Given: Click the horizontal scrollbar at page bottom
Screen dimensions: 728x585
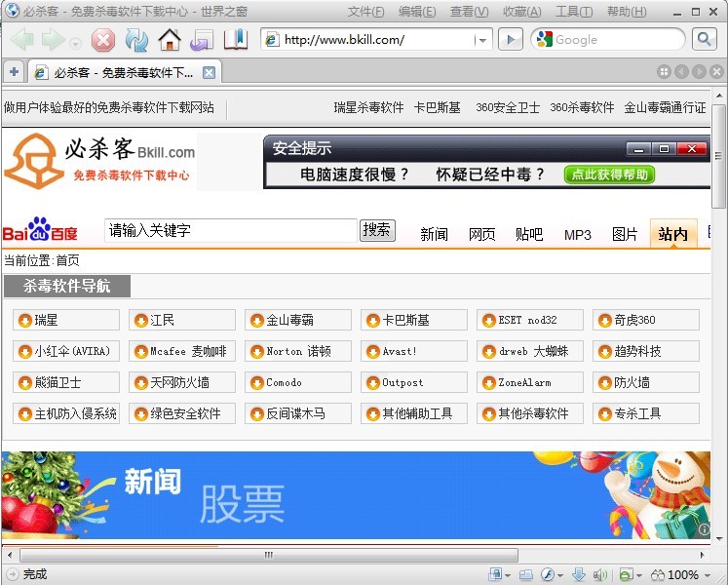Looking at the screenshot, I should click(268, 555).
